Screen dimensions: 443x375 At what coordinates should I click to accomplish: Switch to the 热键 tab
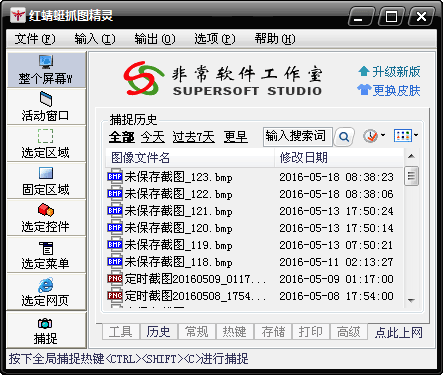(235, 332)
